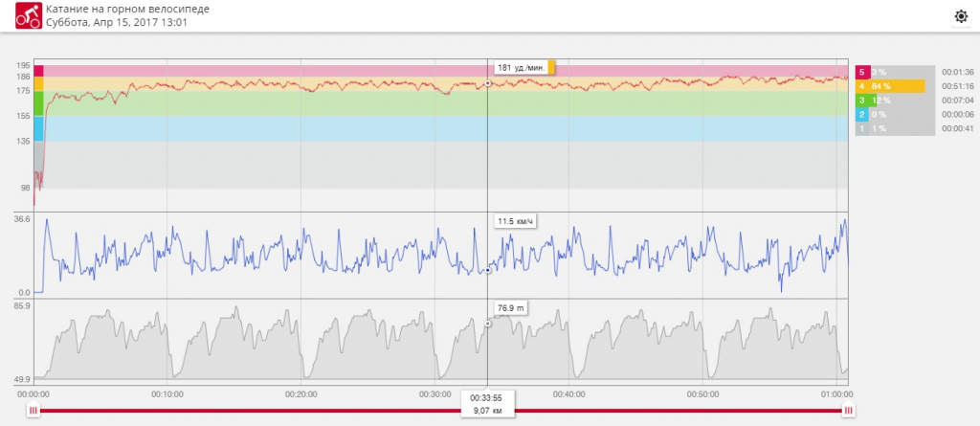Select heart rate zone 4 bar

(x=890, y=86)
